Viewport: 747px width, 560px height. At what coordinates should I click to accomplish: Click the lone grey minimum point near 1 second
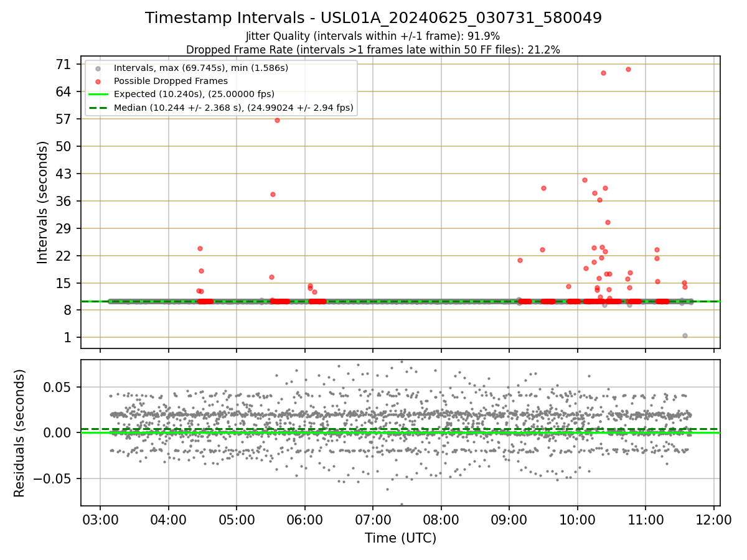(x=685, y=335)
